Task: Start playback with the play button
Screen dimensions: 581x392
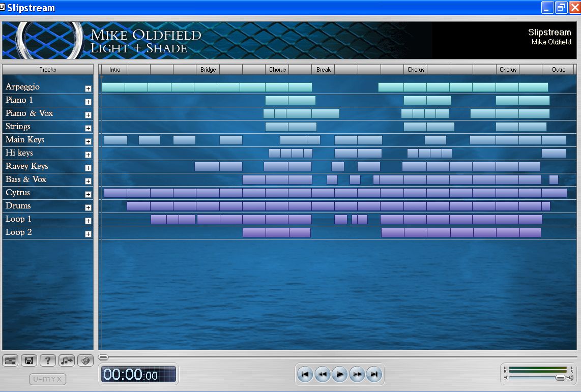Action: pyautogui.click(x=340, y=374)
